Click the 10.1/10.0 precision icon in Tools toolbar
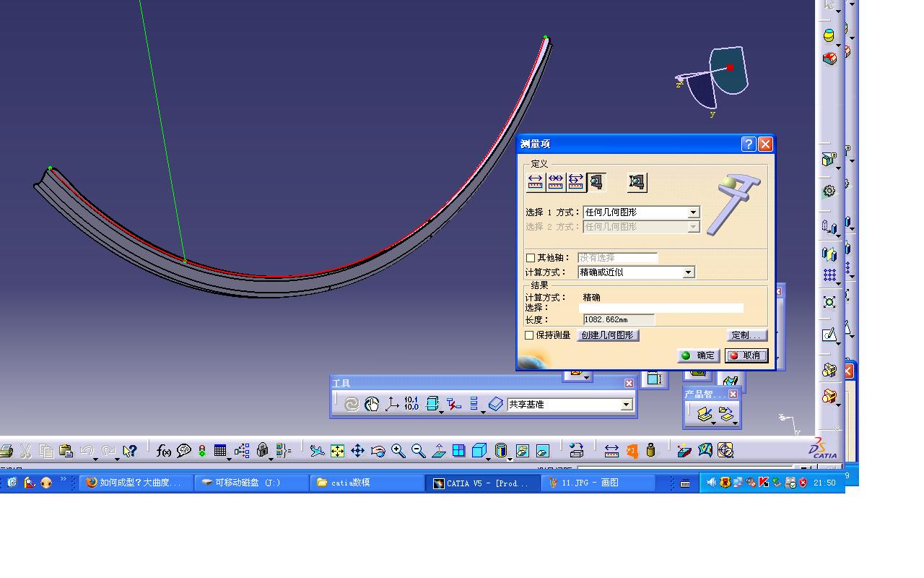Image resolution: width=924 pixels, height=578 pixels. (x=411, y=405)
